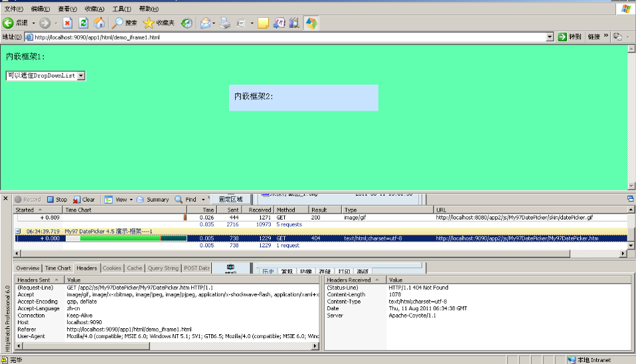Sort by the Result column header

(x=325, y=210)
